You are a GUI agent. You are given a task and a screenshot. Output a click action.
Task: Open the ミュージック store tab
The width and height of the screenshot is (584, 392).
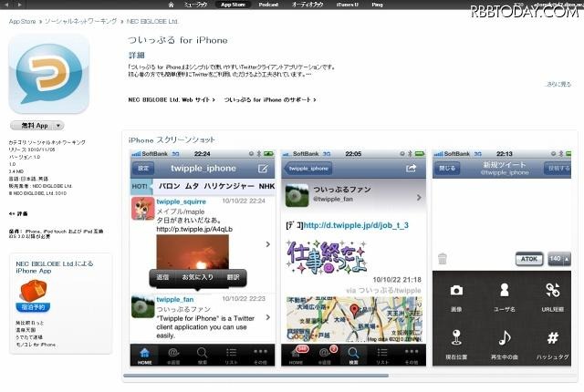click(195, 5)
